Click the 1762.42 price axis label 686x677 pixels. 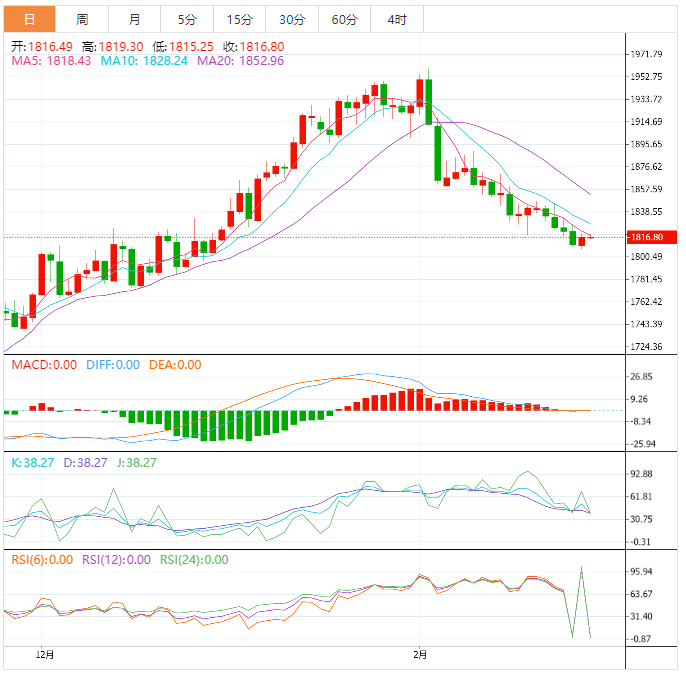(x=646, y=302)
